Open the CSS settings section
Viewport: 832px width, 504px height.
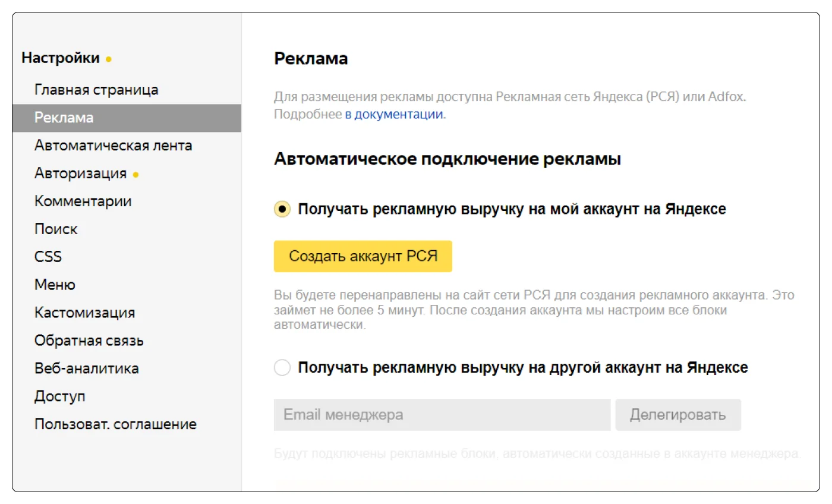48,257
